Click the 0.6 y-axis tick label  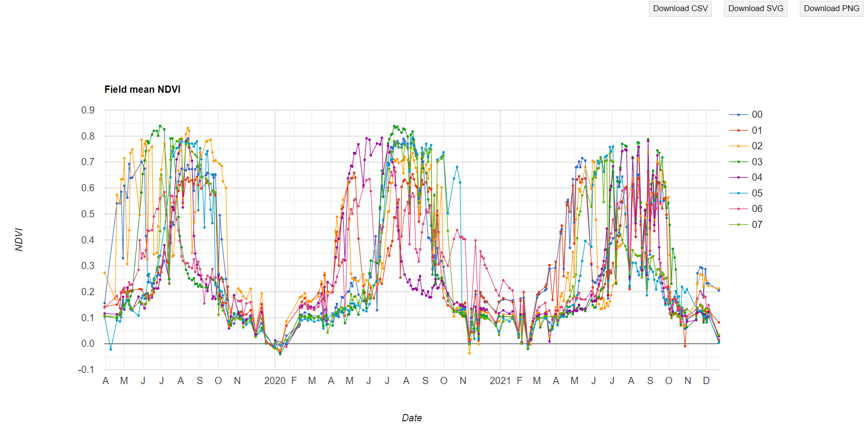[x=88, y=188]
